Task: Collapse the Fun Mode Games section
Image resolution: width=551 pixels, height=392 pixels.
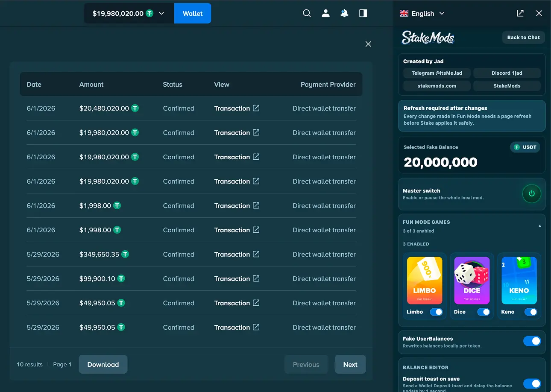Action: click(539, 225)
